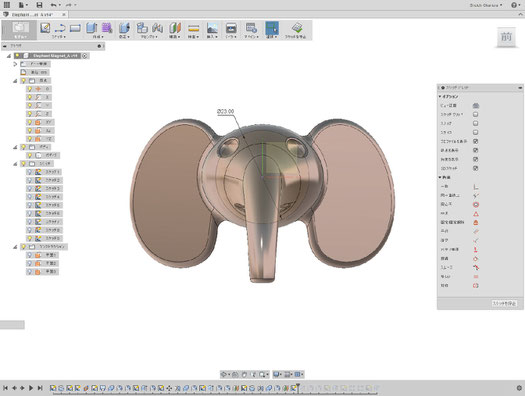This screenshot has width=525, height=396.
Task: Expand the Document Settings folder
Action: (15, 64)
